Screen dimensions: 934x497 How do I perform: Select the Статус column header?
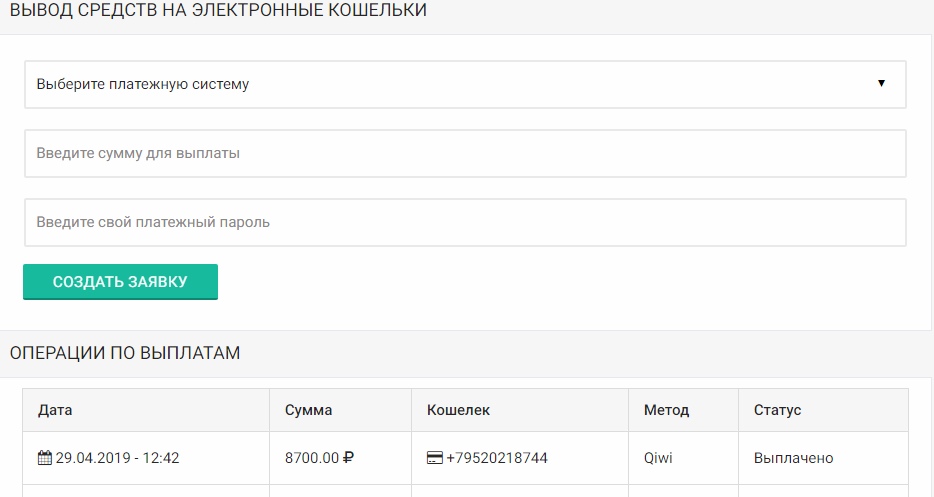777,410
